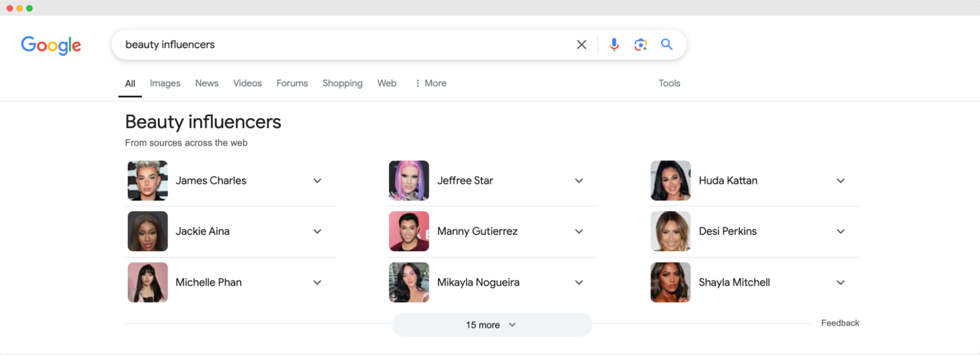The width and height of the screenshot is (980, 355).
Task: Switch to the Images tab
Action: (x=165, y=83)
